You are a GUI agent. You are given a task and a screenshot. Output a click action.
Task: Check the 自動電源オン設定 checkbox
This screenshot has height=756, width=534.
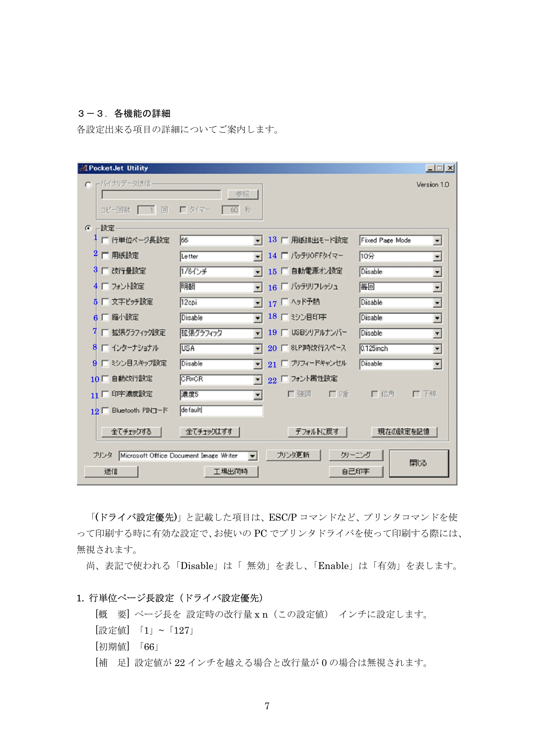285,271
